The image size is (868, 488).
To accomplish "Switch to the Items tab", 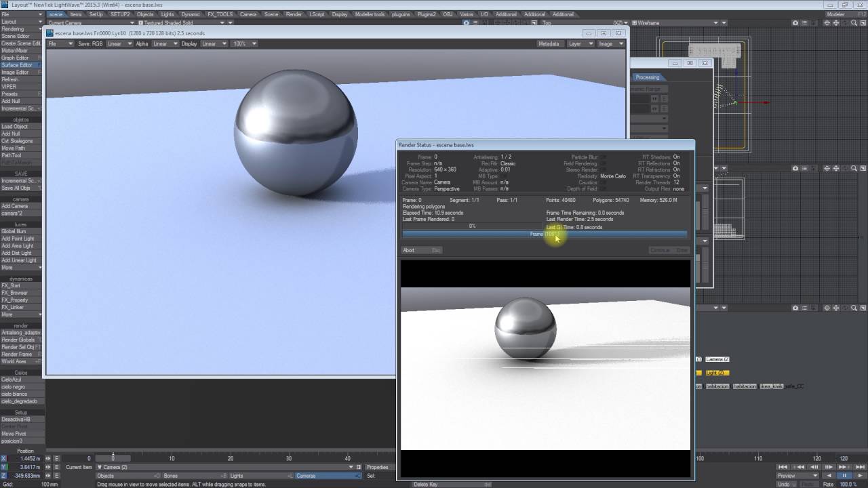I will (76, 14).
